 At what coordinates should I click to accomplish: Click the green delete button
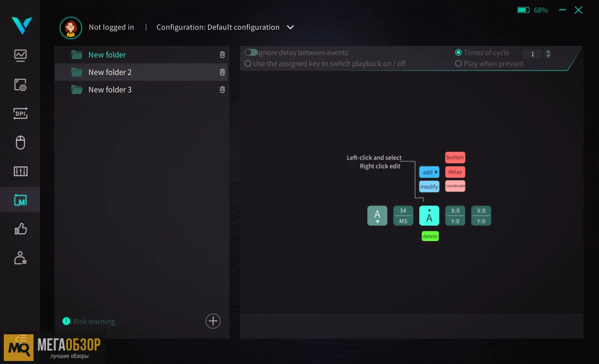point(430,236)
